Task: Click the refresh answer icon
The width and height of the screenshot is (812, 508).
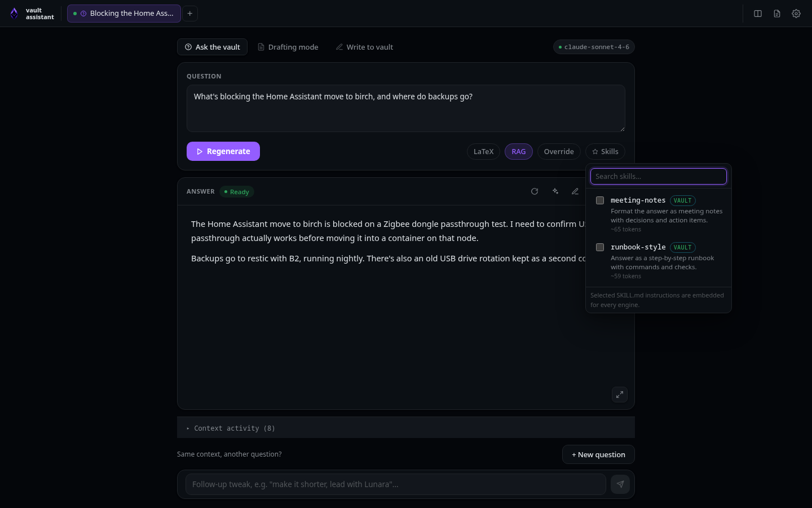Action: point(535,191)
